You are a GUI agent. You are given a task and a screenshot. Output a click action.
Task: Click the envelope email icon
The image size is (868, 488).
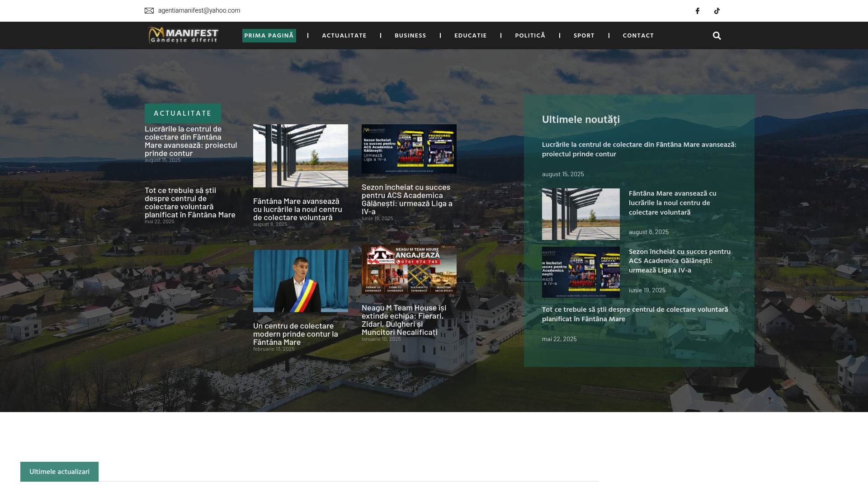click(x=149, y=11)
